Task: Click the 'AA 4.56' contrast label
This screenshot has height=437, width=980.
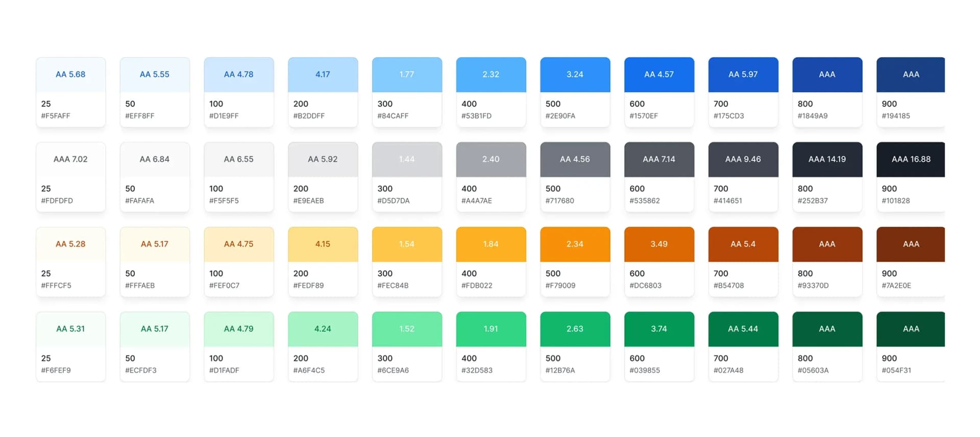Action: (x=575, y=159)
